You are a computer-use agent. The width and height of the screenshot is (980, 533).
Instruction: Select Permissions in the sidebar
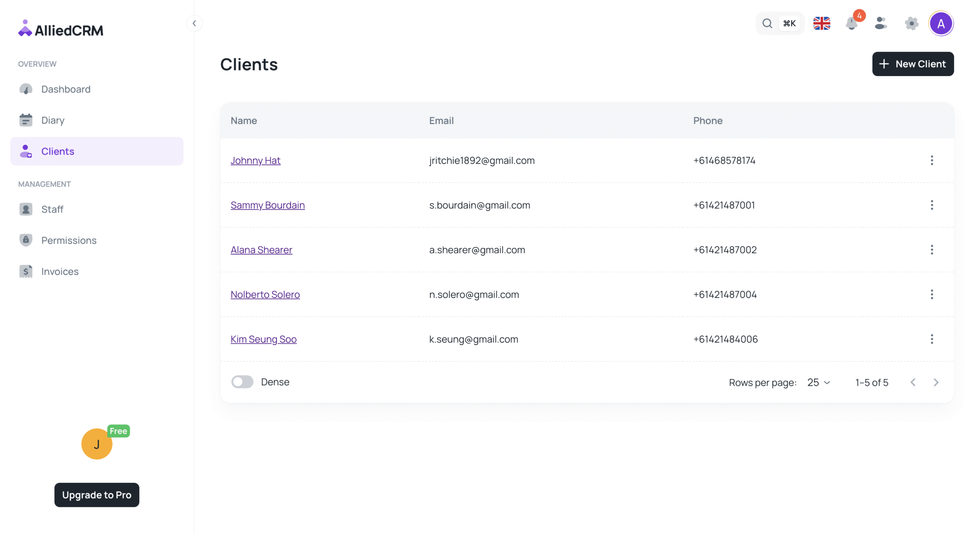pos(69,240)
